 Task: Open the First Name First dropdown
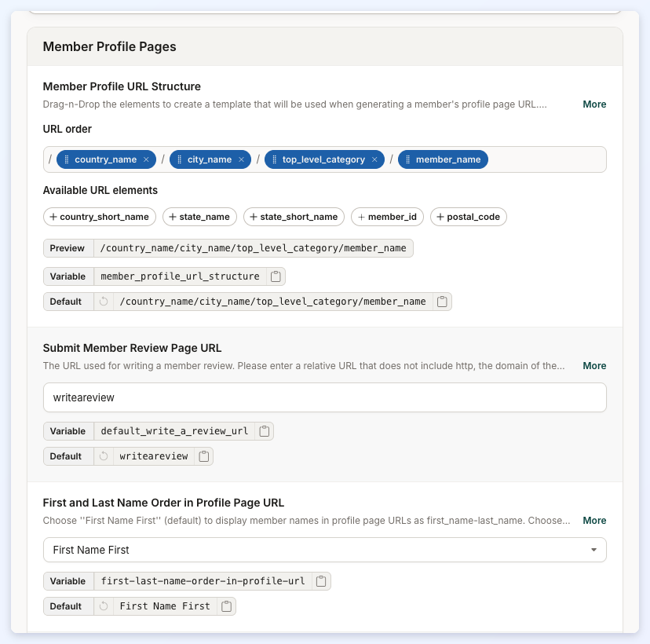(324, 551)
